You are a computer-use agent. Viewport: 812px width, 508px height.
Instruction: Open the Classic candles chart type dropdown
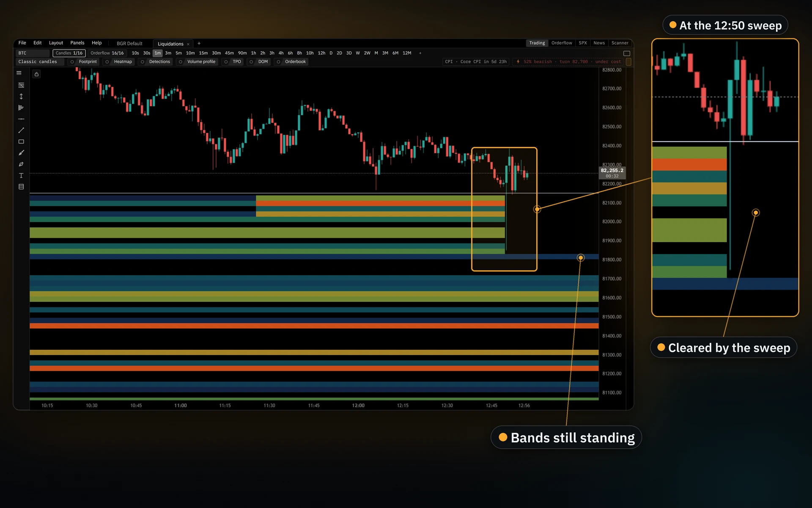pos(40,62)
